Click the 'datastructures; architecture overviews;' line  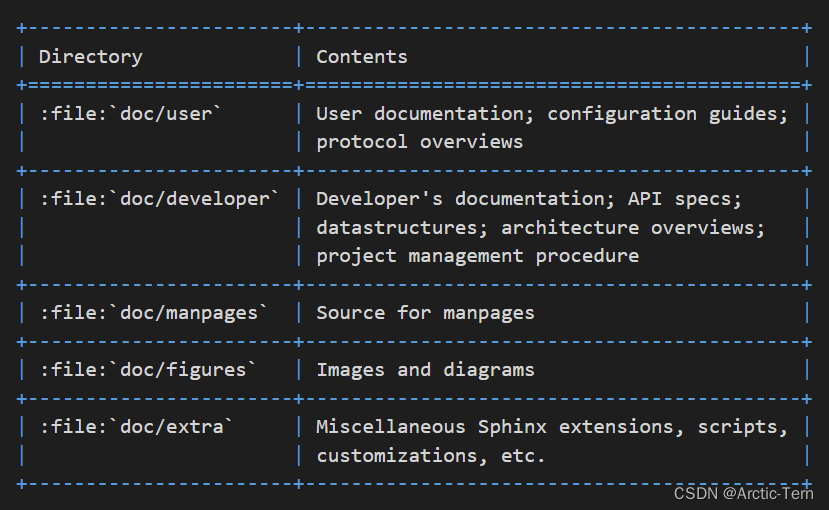[540, 228]
